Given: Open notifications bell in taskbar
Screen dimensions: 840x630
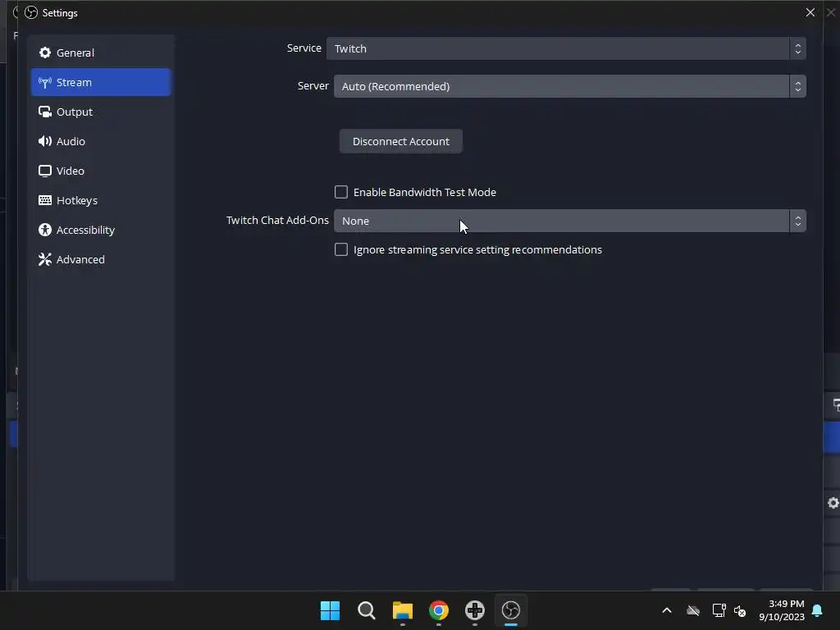Looking at the screenshot, I should click(818, 610).
